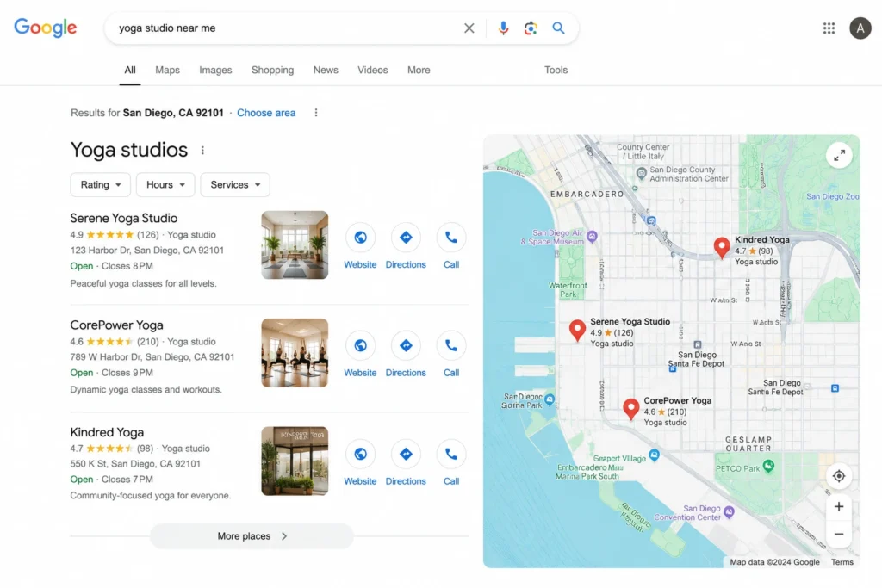Open search Tools
The width and height of the screenshot is (882, 588).
tap(556, 71)
